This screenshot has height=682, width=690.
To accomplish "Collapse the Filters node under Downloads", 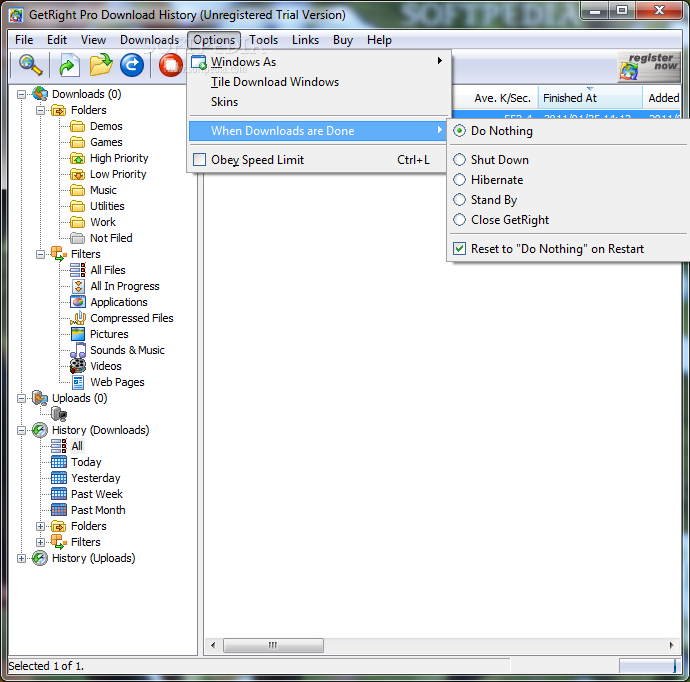I will pyautogui.click(x=40, y=254).
